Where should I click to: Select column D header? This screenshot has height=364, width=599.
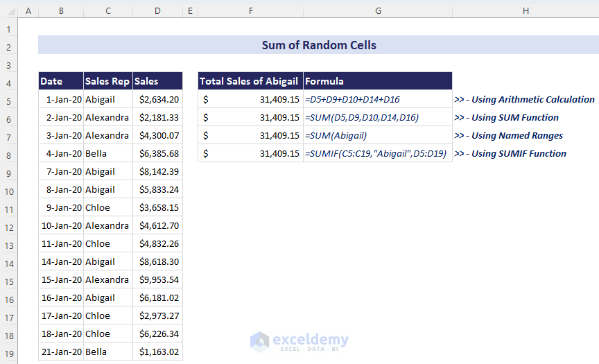(157, 11)
